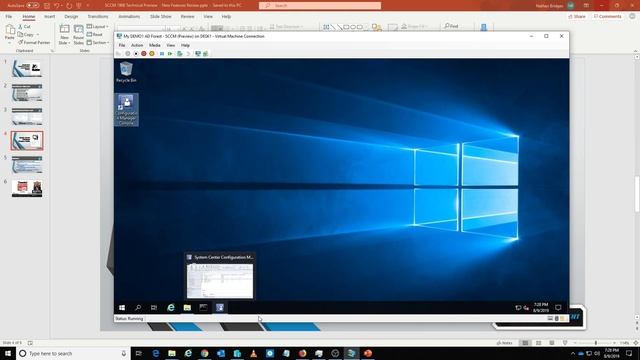
Task: Click host Windows Start button
Action: 8,353
